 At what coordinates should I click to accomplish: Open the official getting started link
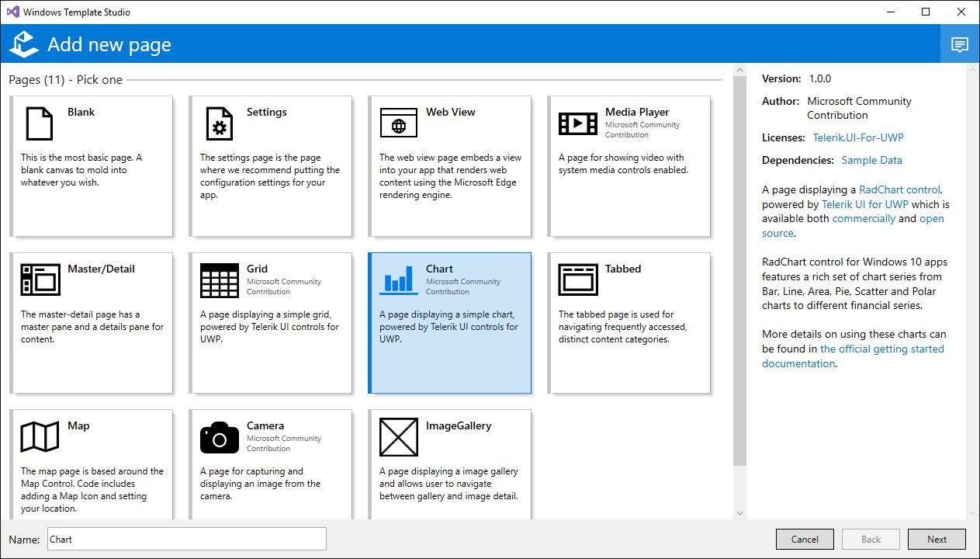click(881, 349)
